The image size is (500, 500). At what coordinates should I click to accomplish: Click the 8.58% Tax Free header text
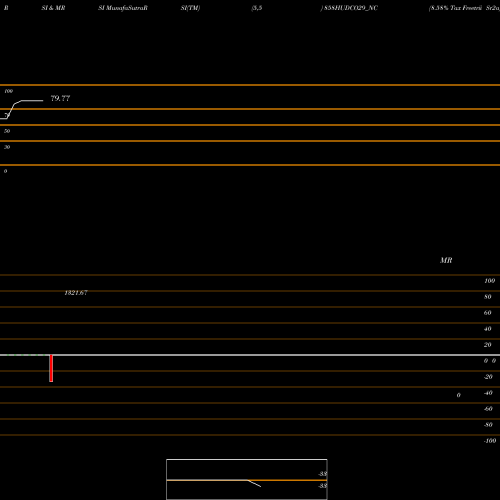(x=455, y=8)
